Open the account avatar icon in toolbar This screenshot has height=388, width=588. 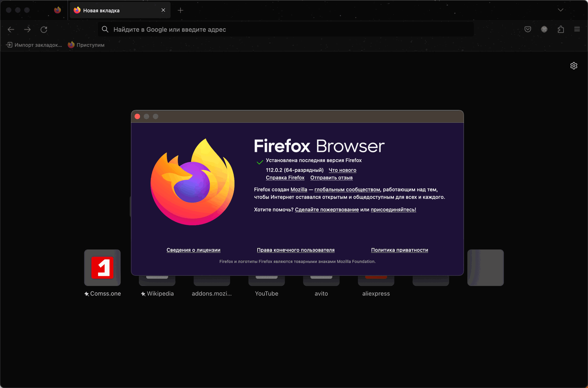click(544, 29)
